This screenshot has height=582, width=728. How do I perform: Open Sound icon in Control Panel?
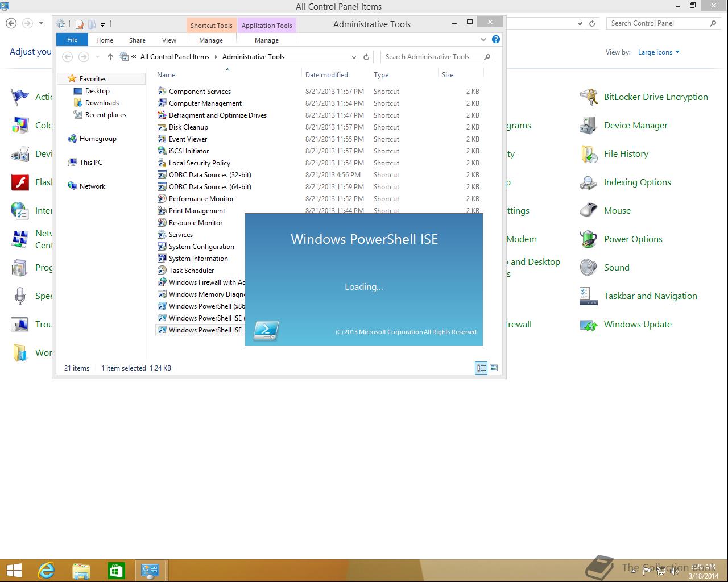coord(589,268)
